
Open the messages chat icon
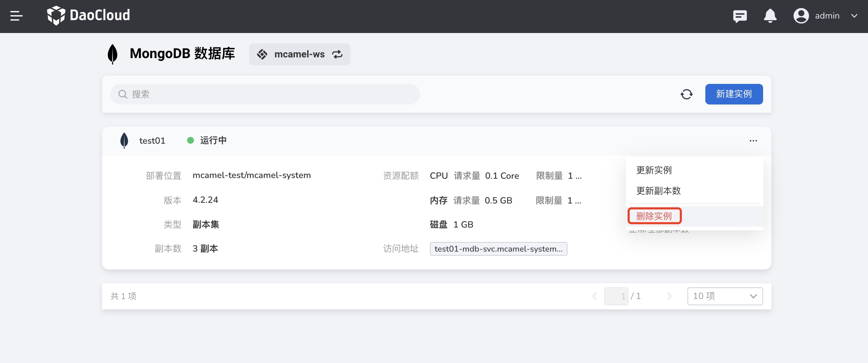(x=740, y=16)
